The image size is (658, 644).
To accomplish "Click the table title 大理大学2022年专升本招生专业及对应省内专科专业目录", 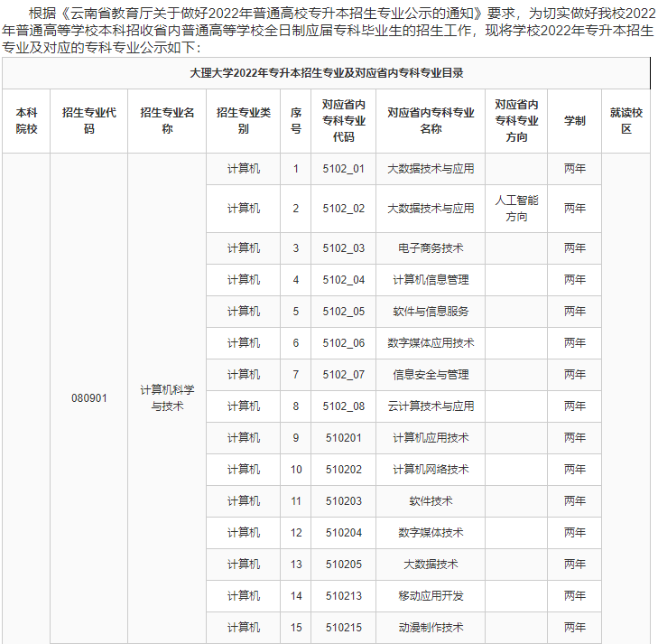I will [x=327, y=73].
